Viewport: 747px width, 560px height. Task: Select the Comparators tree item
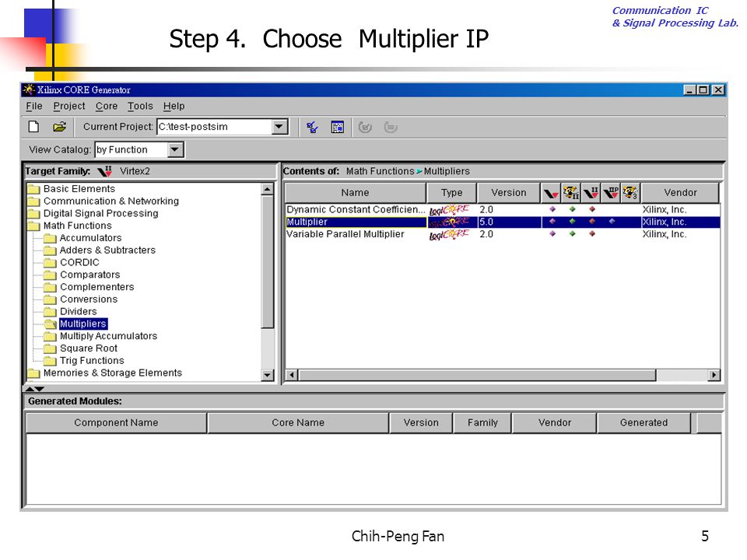(x=90, y=275)
